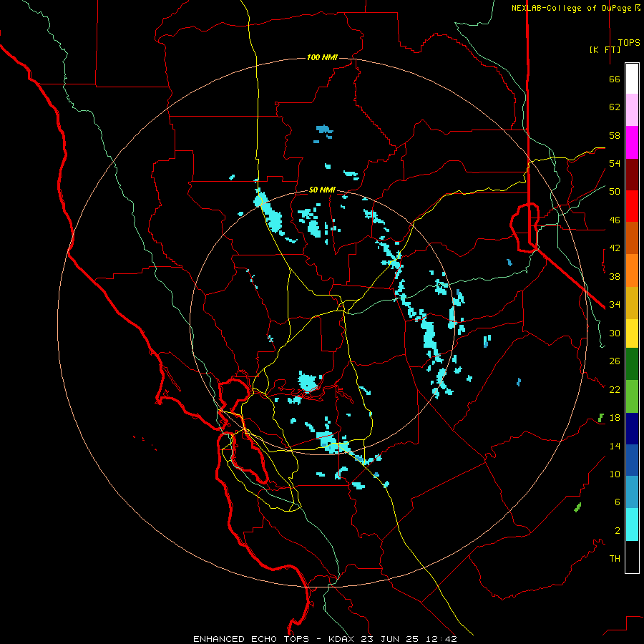644x644 pixels.
Task: Click the legend value 66
Action: [615, 79]
